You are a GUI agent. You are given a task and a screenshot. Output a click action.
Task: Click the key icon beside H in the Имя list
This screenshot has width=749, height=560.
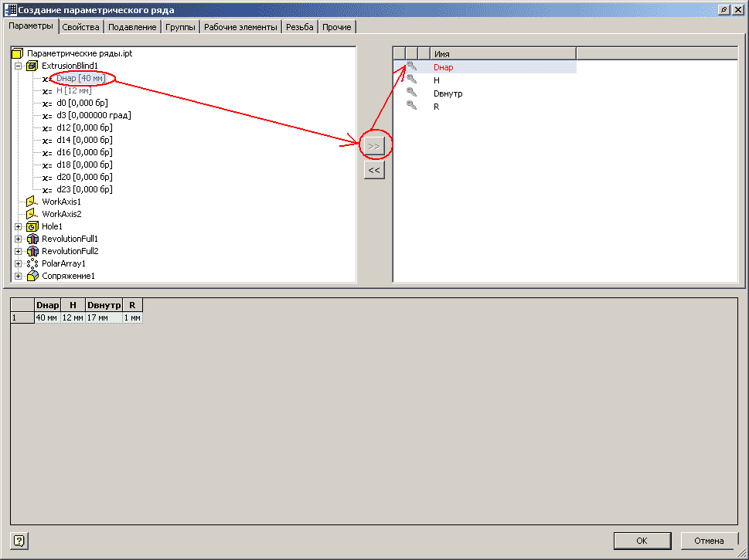411,80
